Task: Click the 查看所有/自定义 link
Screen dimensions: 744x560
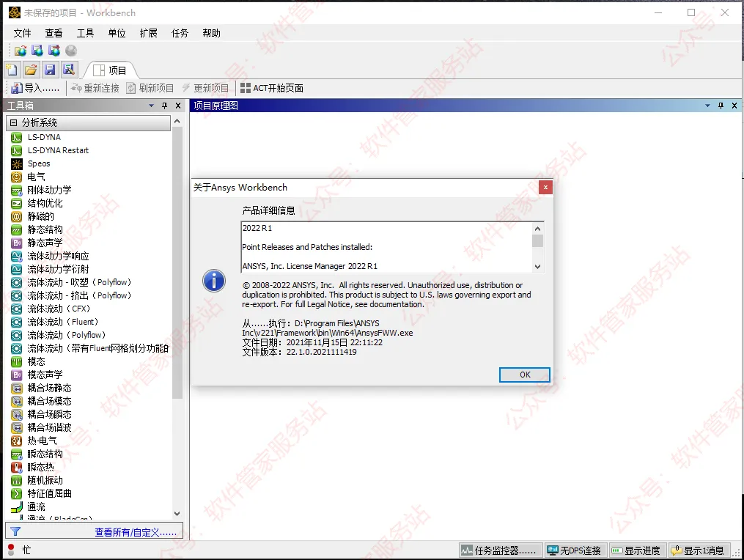Action: click(x=136, y=532)
